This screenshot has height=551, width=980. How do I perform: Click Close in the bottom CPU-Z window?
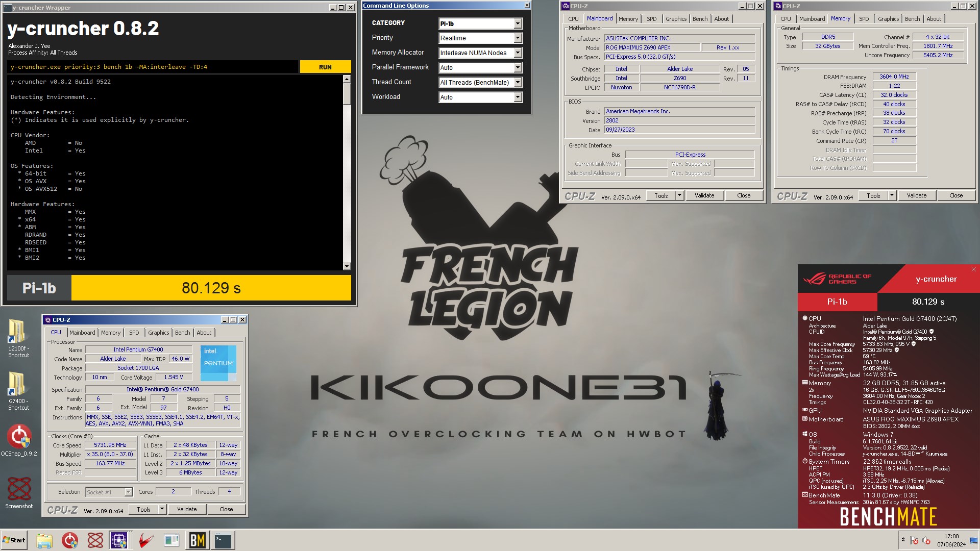point(226,509)
